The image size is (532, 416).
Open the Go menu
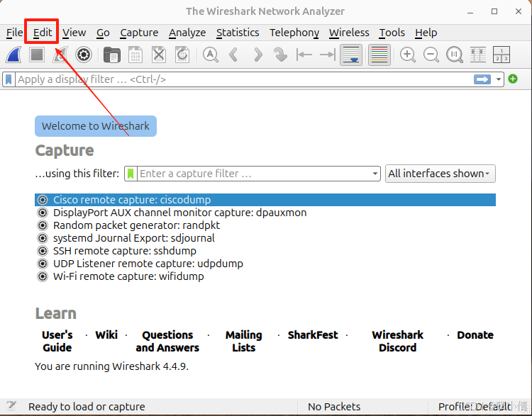[x=103, y=33]
